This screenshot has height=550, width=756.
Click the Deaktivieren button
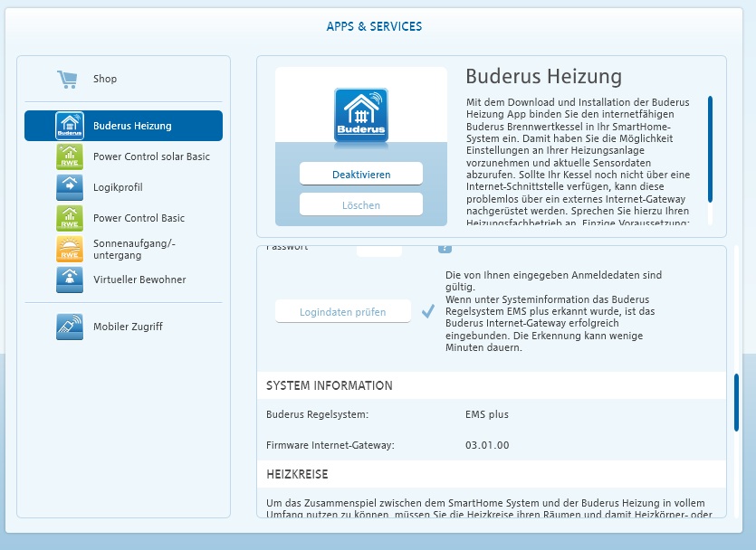[x=361, y=174]
